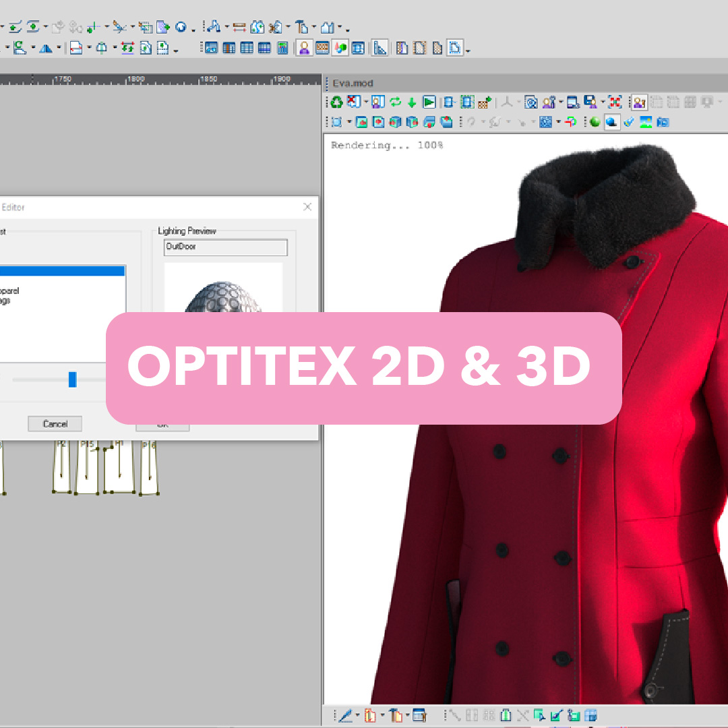Click the blue cube grid icon in bottom toolbar
The height and width of the screenshot is (728, 728).
pos(590,715)
